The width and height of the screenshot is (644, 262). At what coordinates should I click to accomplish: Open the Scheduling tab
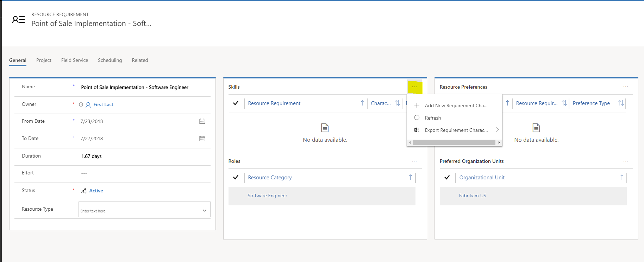(110, 60)
